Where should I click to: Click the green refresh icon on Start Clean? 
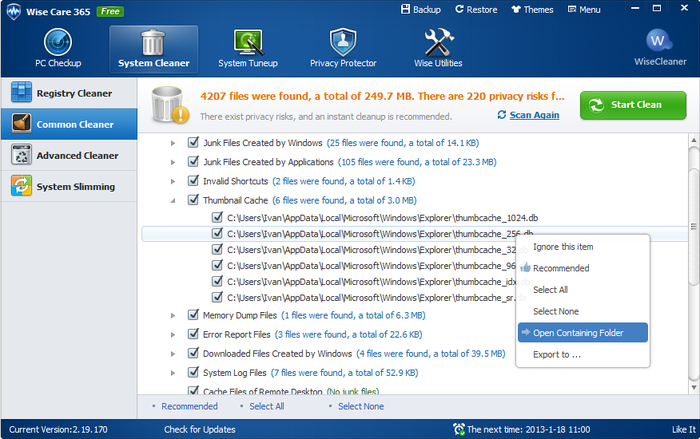click(x=596, y=105)
